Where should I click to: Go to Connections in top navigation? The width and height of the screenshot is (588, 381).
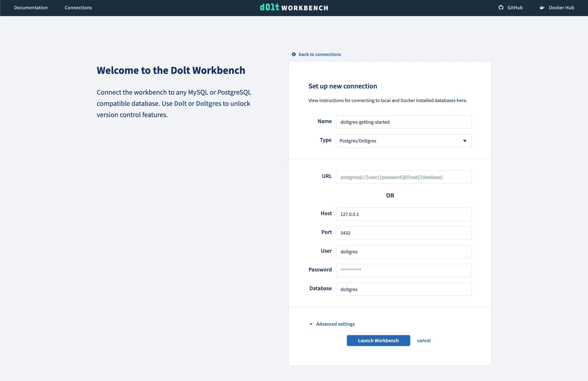tap(78, 8)
